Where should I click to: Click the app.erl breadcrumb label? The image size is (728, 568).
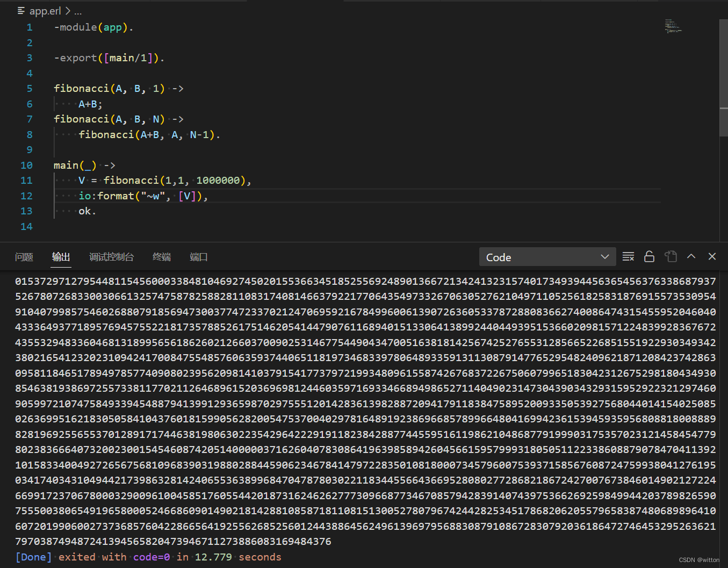(45, 11)
